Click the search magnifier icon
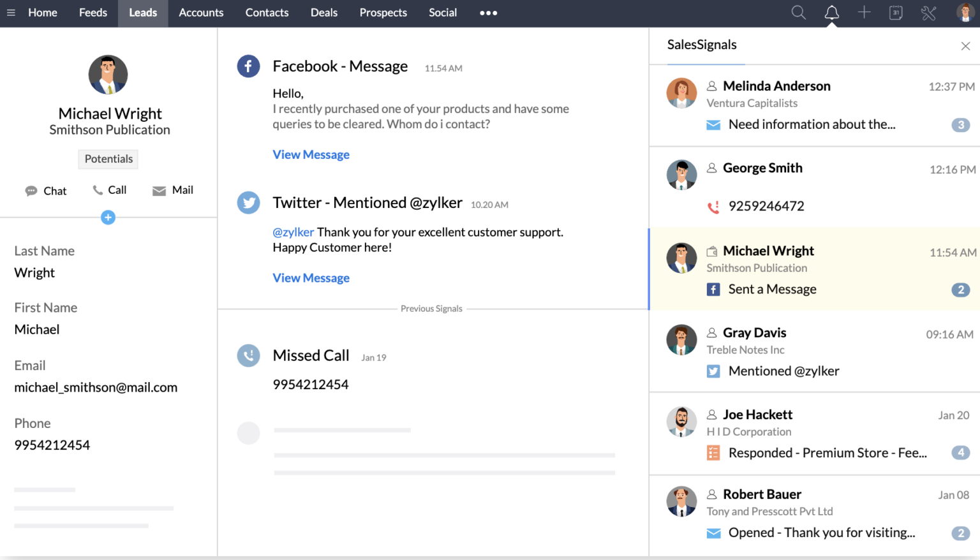Viewport: 980px width, 560px height. pyautogui.click(x=798, y=13)
